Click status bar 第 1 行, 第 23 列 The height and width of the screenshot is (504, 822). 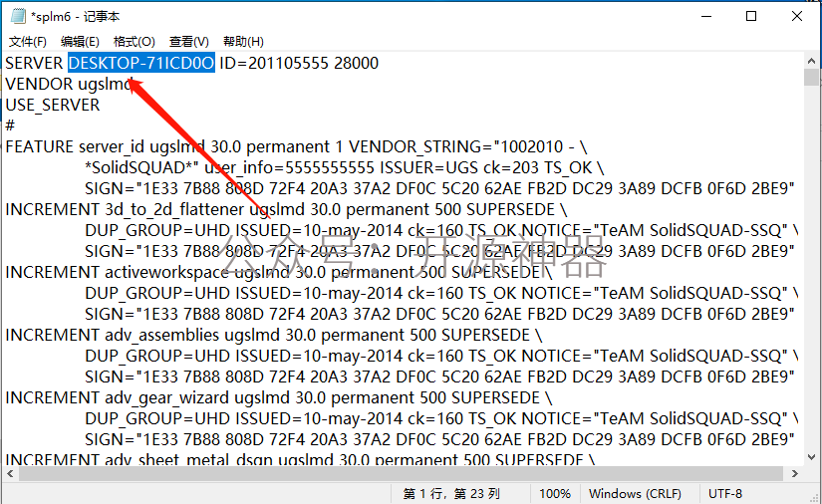tap(451, 493)
